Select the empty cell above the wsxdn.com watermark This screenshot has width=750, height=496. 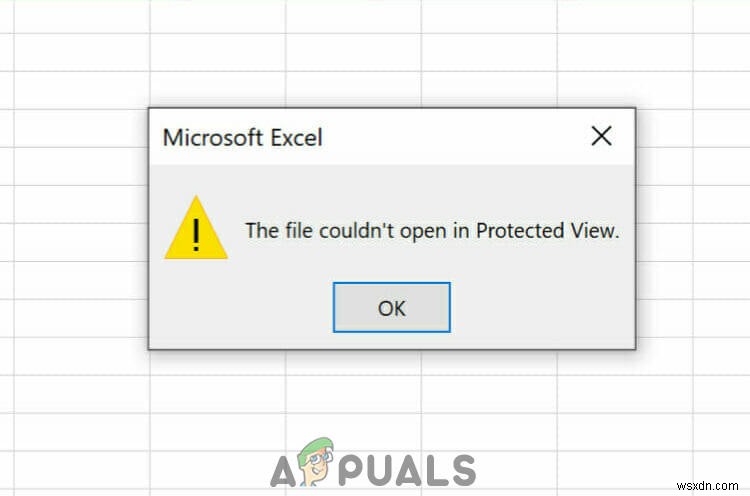(x=721, y=431)
